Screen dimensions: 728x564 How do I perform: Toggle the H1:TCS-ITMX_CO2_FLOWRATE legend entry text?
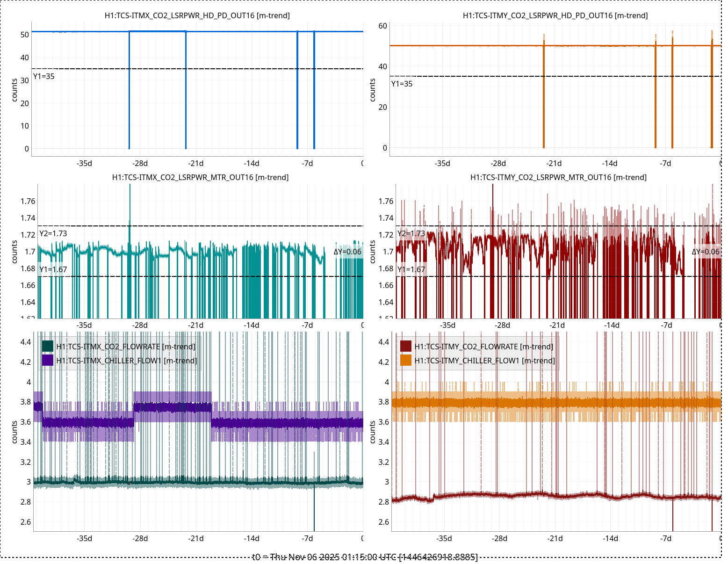pos(126,347)
